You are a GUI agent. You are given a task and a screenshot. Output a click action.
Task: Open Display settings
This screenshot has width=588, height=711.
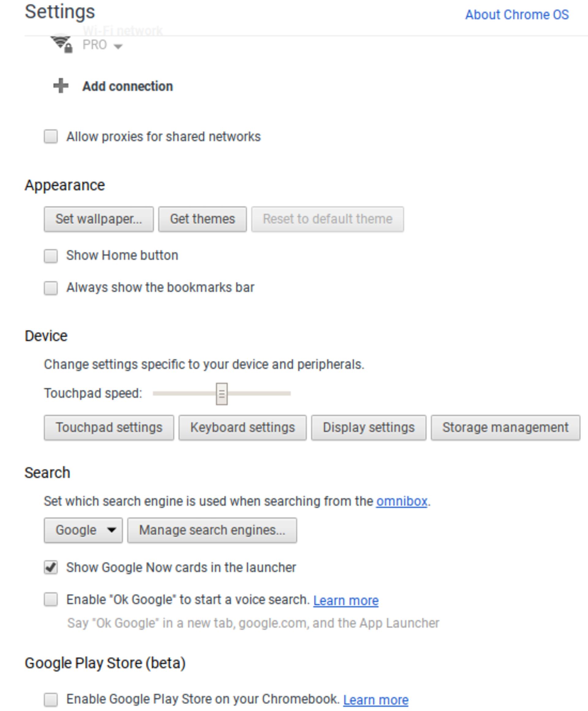[369, 428]
